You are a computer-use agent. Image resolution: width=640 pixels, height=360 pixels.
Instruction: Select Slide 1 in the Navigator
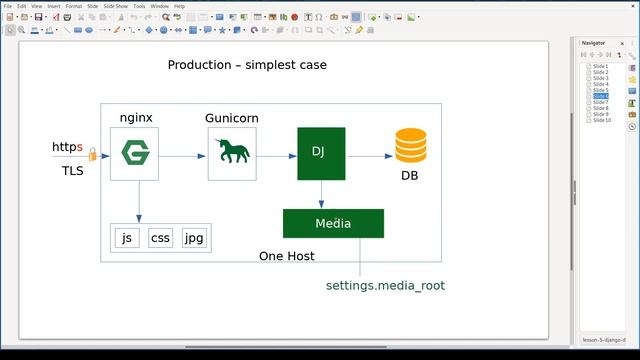click(600, 66)
